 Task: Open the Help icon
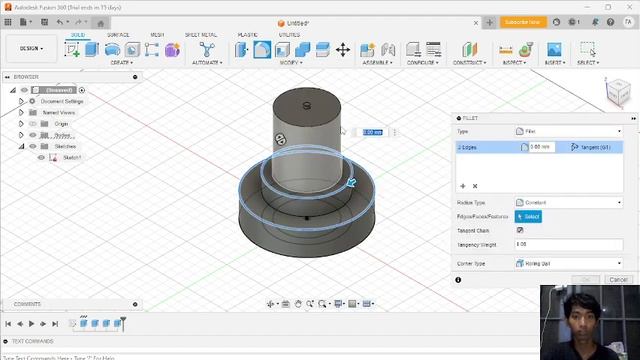click(610, 22)
